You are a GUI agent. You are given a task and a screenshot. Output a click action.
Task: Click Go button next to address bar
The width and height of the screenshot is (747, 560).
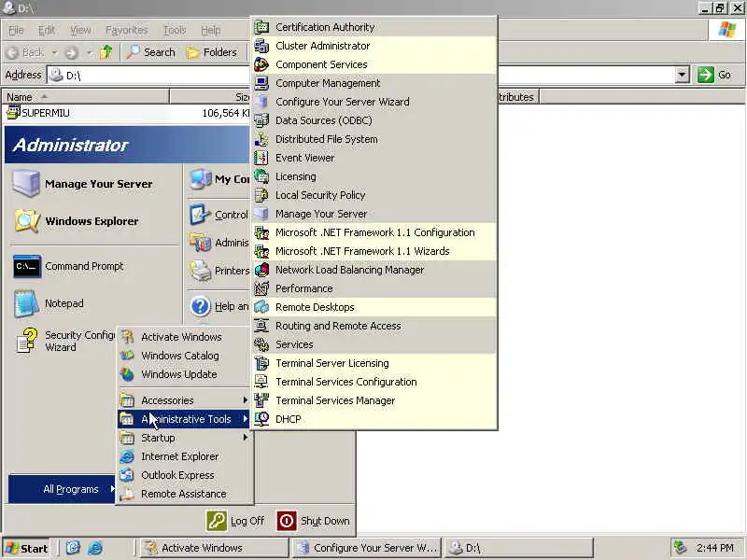(714, 75)
